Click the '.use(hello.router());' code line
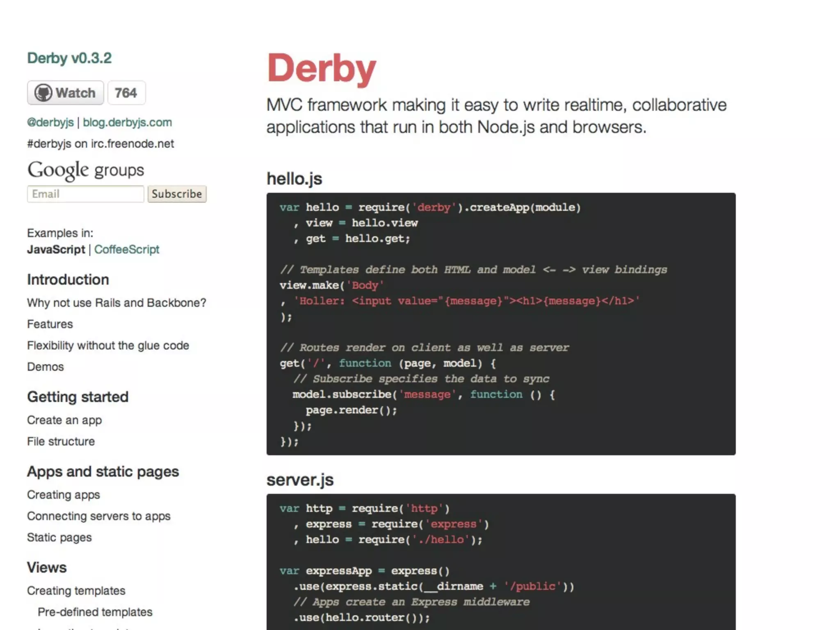This screenshot has width=840, height=630. click(x=362, y=618)
